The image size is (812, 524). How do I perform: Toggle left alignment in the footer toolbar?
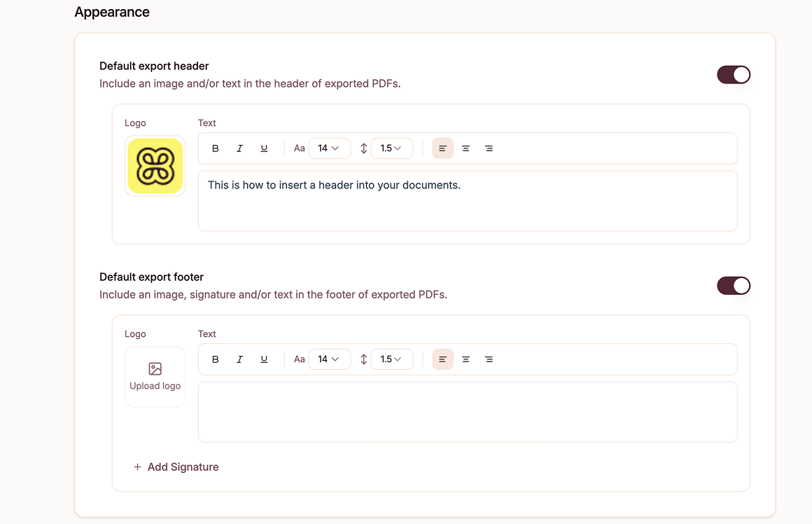[x=442, y=359]
